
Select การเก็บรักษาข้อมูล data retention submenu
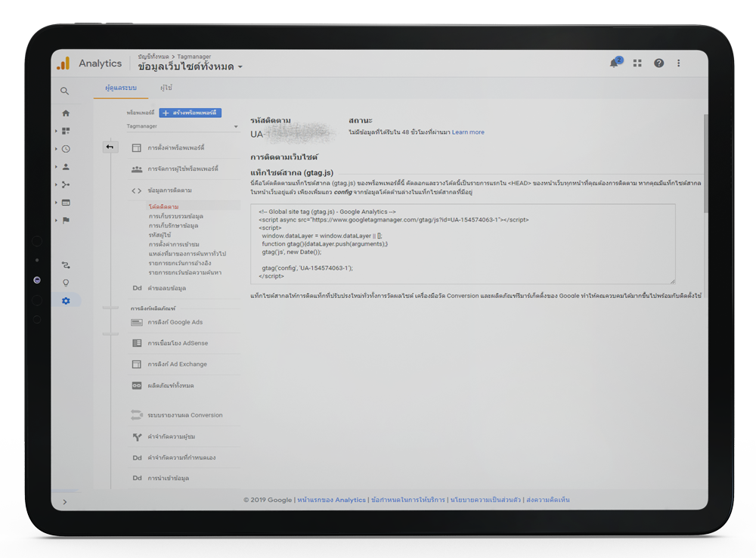click(x=174, y=226)
